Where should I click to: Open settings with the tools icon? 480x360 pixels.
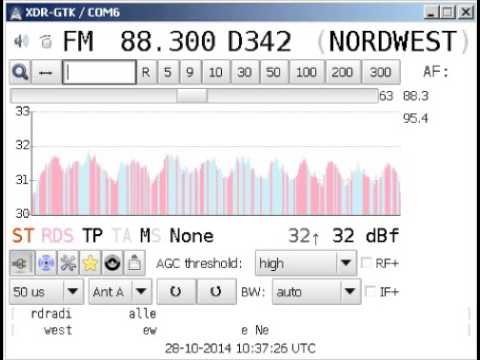(68, 263)
